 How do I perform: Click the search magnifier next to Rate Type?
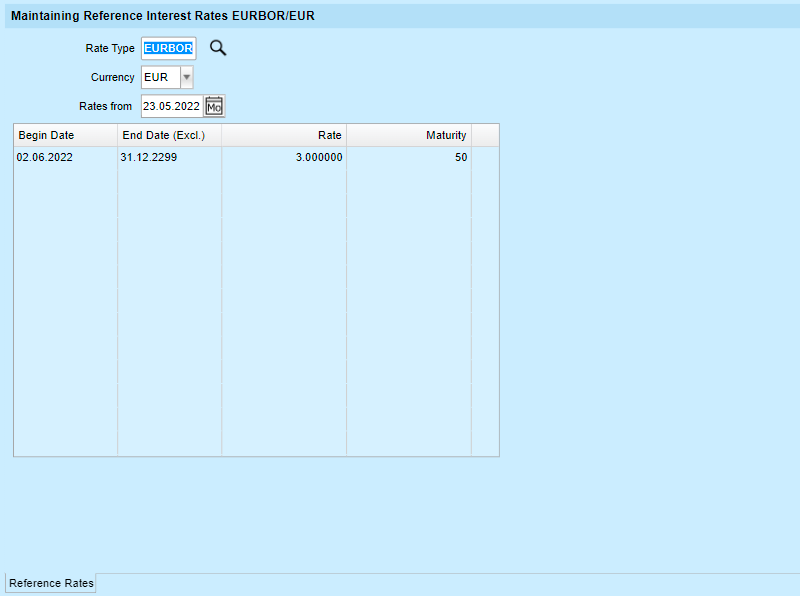[x=218, y=48]
